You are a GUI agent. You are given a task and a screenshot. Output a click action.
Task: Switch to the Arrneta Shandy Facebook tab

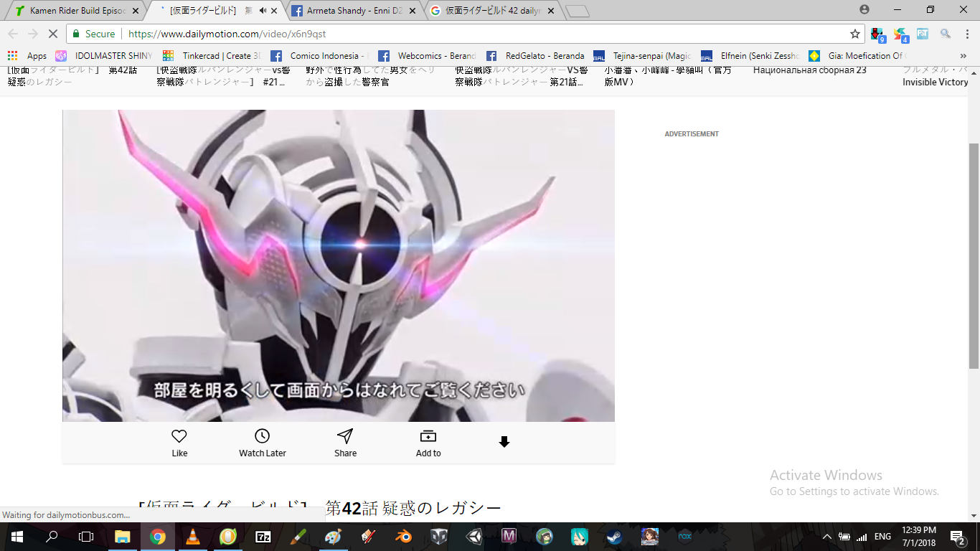(353, 11)
